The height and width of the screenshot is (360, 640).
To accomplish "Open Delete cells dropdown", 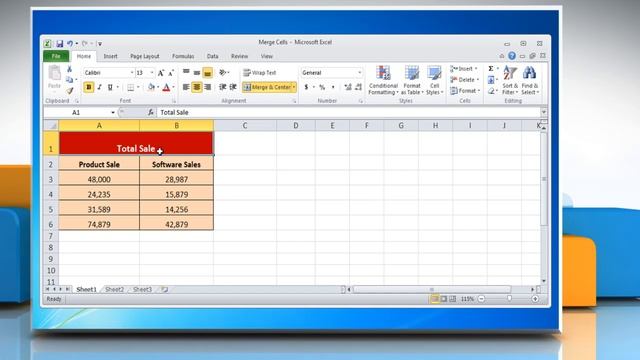I will click(465, 80).
